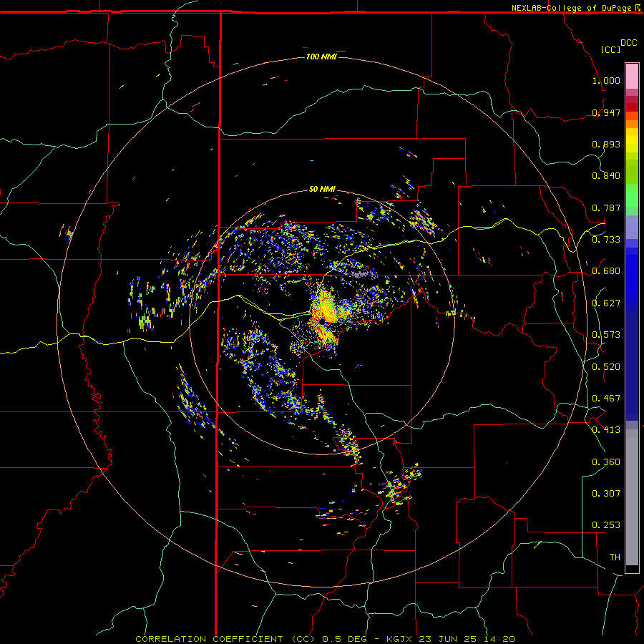Pick the lavender segment near 0.733

coord(632,227)
